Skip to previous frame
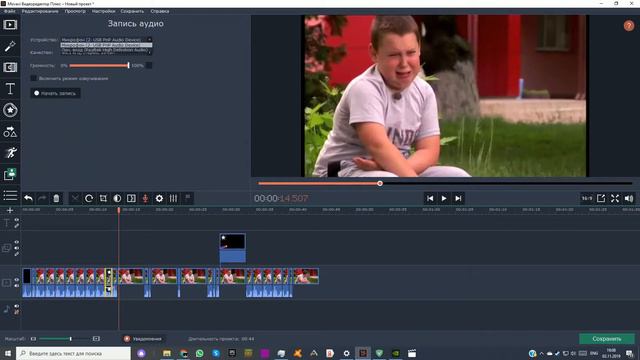 click(430, 198)
